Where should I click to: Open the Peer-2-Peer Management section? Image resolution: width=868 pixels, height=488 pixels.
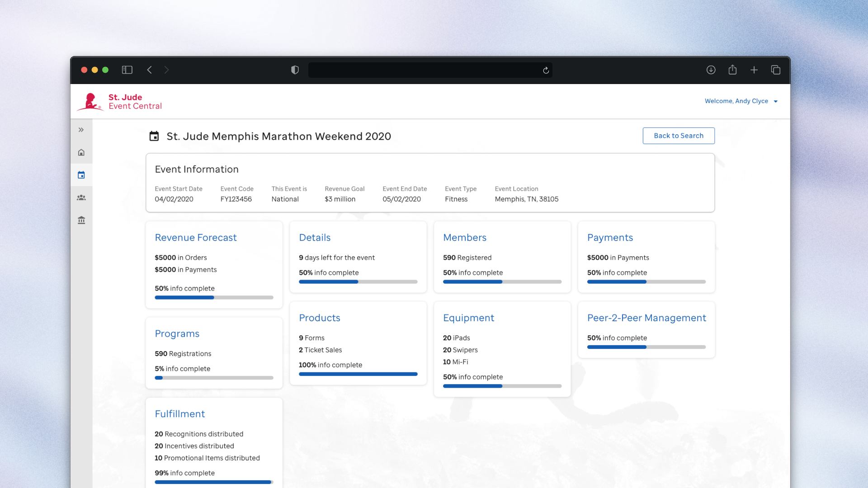[x=646, y=318]
